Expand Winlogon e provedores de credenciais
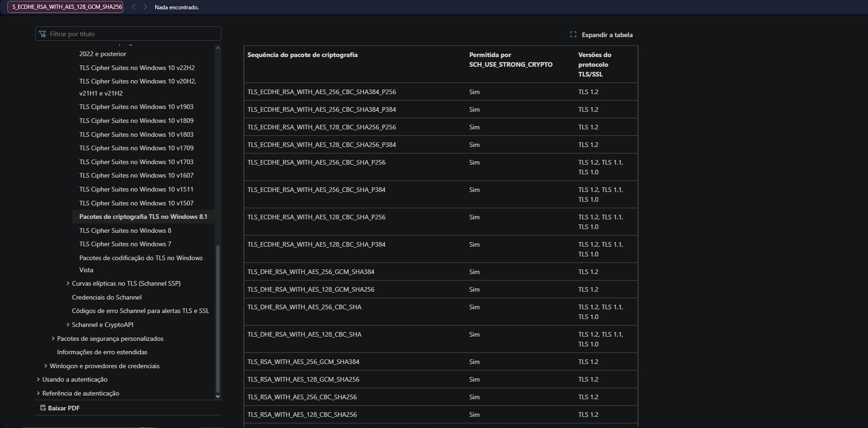The height and width of the screenshot is (428, 868). click(x=46, y=366)
